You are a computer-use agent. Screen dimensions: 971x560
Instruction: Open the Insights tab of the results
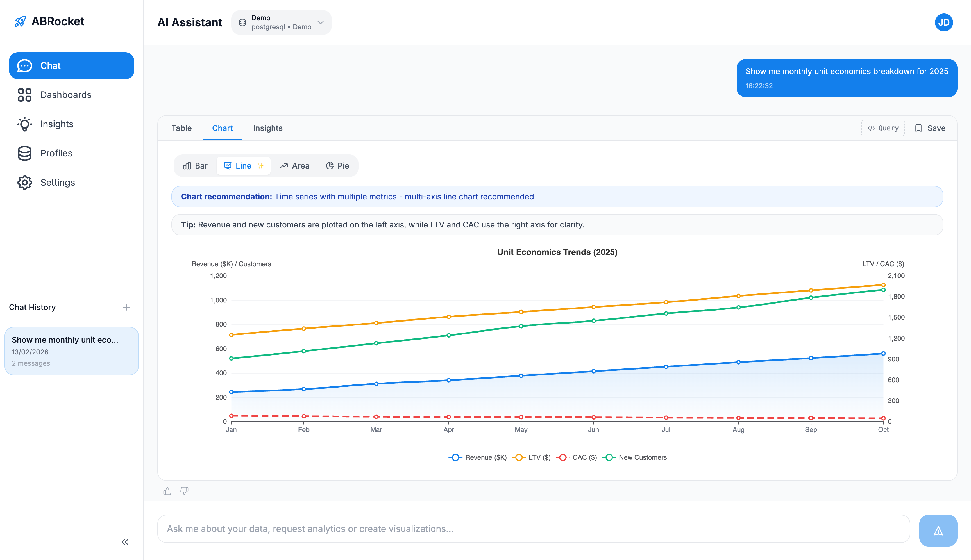pos(267,128)
